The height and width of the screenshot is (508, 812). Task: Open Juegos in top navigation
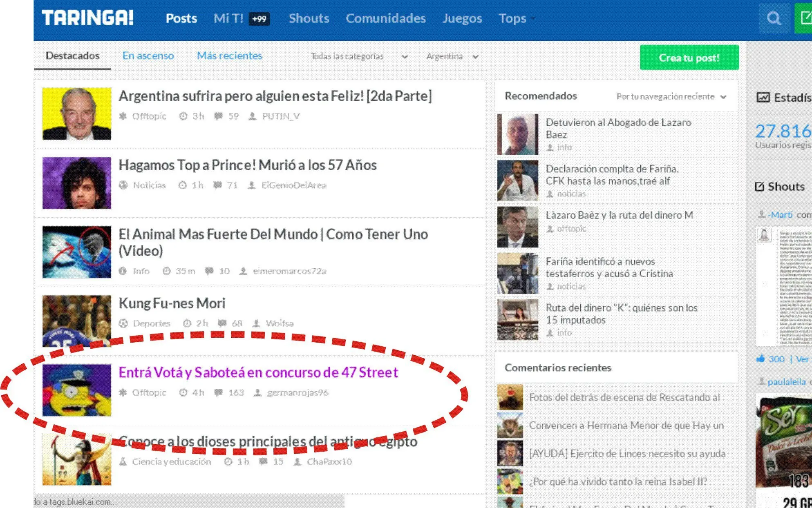click(462, 18)
